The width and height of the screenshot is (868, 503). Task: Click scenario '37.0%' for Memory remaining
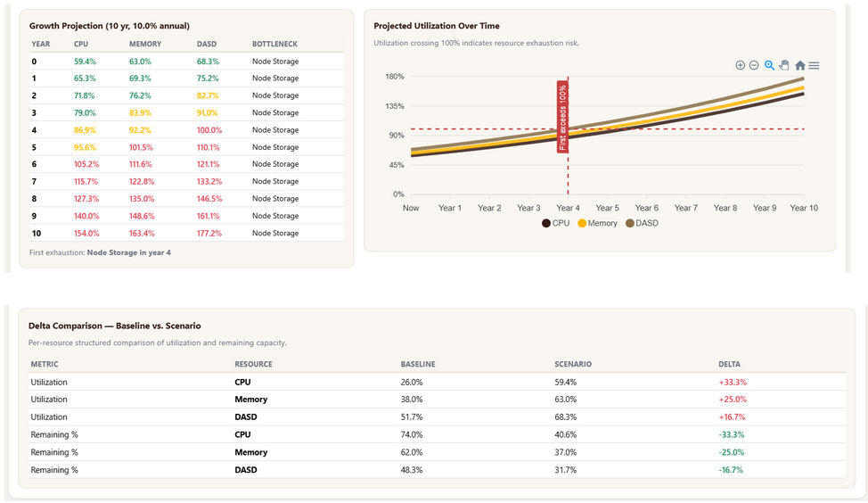click(566, 452)
